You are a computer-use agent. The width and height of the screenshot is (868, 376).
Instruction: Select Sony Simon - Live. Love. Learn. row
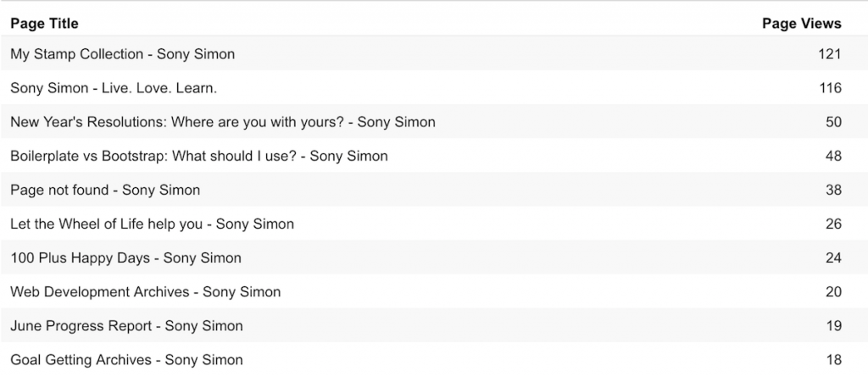tap(434, 88)
